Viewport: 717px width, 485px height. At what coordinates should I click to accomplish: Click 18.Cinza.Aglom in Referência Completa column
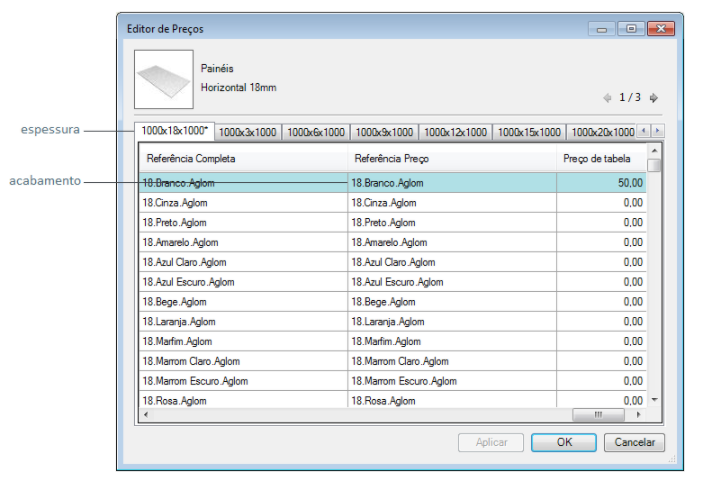pyautogui.click(x=243, y=203)
